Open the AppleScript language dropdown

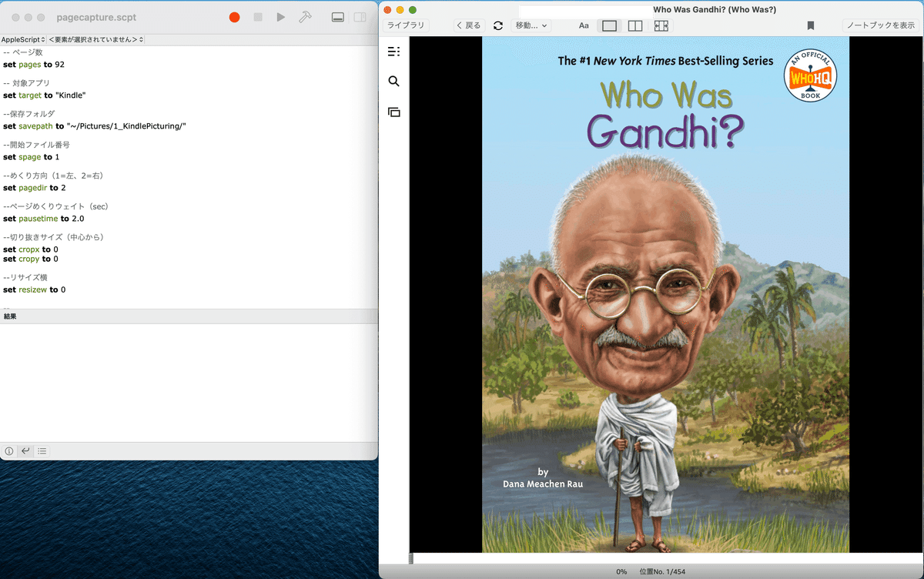[23, 39]
